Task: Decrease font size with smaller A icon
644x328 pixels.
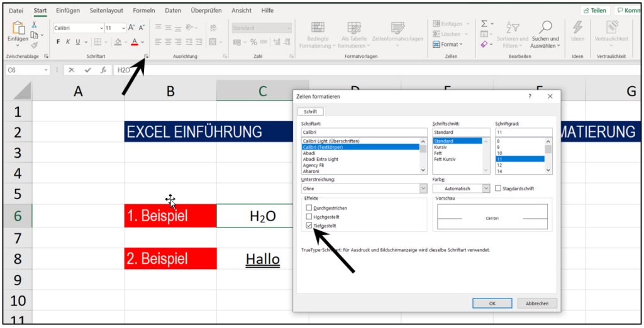Action: coord(142,28)
